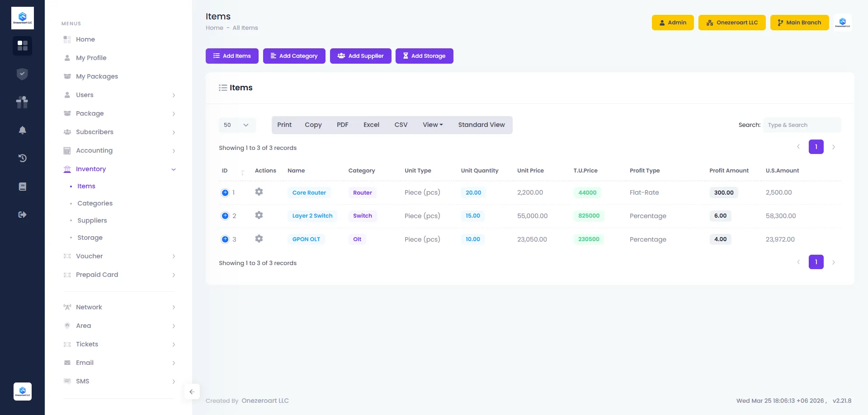Click the history clock icon in left rail

click(22, 158)
